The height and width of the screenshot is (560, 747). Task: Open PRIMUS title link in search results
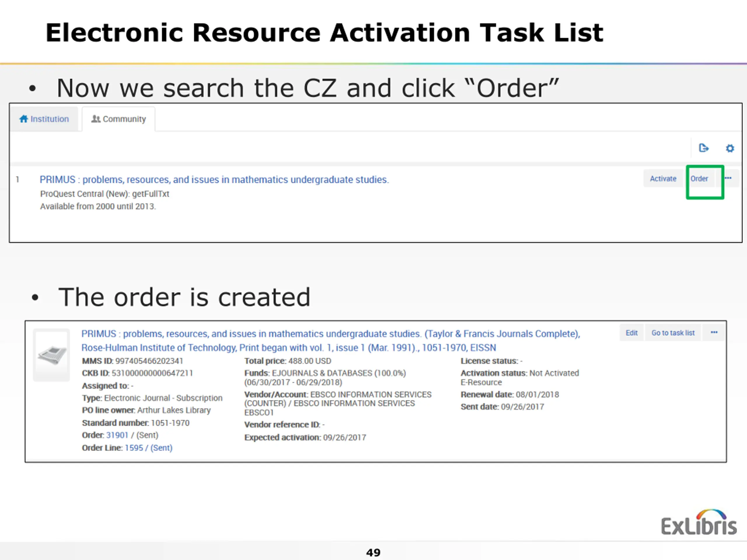[214, 180]
